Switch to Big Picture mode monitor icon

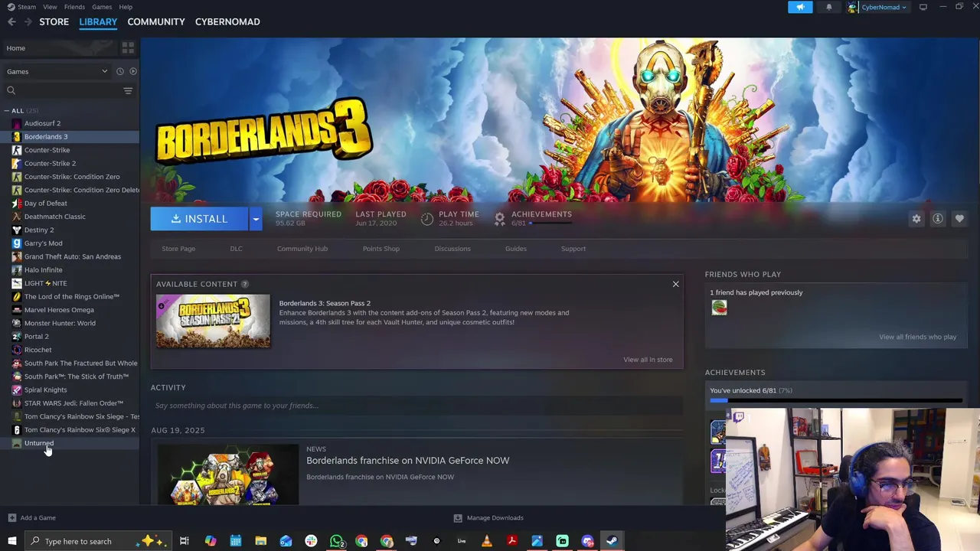[923, 7]
